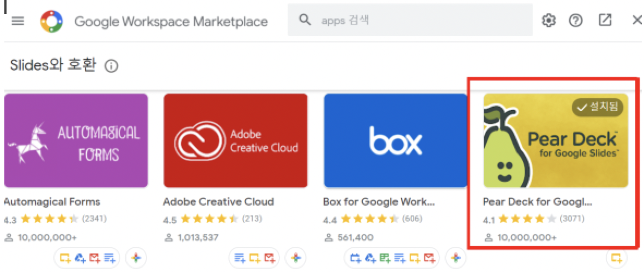The width and height of the screenshot is (644, 272).
Task: Open the Box app banner image
Action: [396, 141]
